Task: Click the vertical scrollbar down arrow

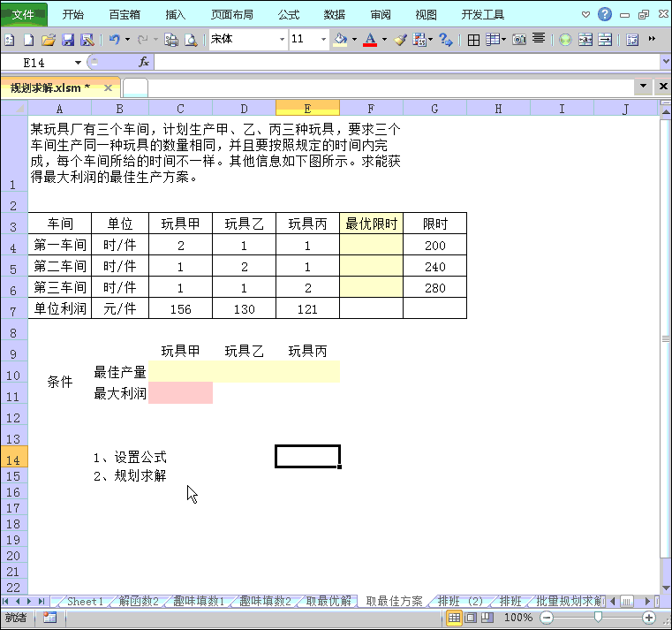Action: 666,588
